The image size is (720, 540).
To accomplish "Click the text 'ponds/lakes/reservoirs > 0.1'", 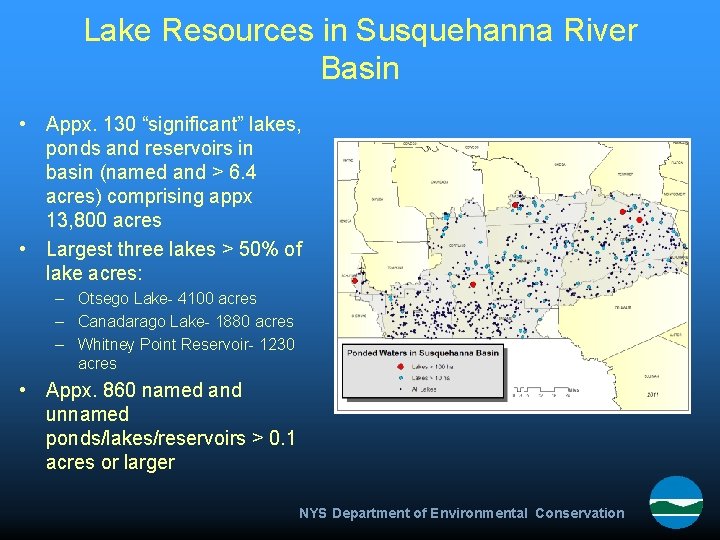I will [170, 438].
